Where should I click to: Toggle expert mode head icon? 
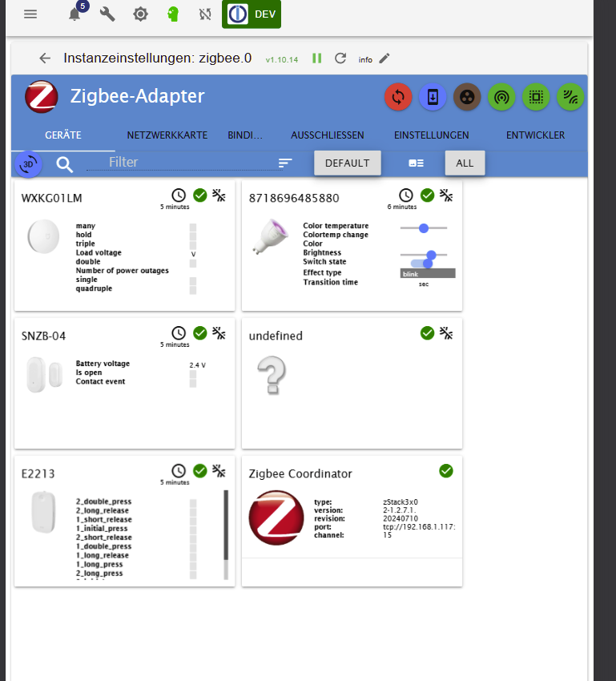(x=173, y=14)
